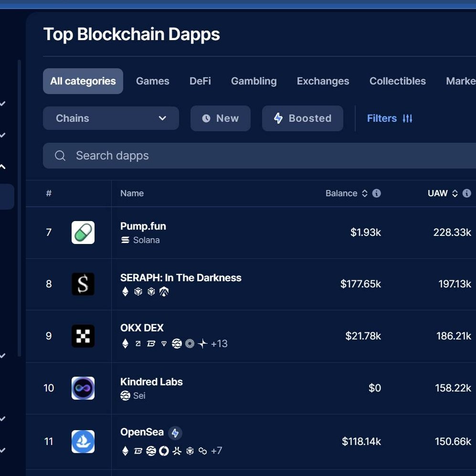This screenshot has height=476, width=476.
Task: Click the 197.13k UAW value
Action: click(455, 284)
